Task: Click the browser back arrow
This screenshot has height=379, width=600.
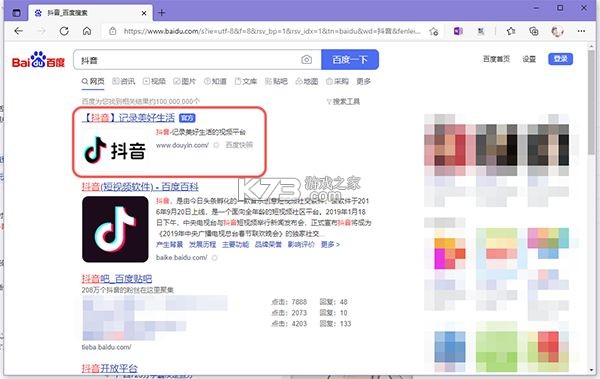Action: (x=18, y=31)
